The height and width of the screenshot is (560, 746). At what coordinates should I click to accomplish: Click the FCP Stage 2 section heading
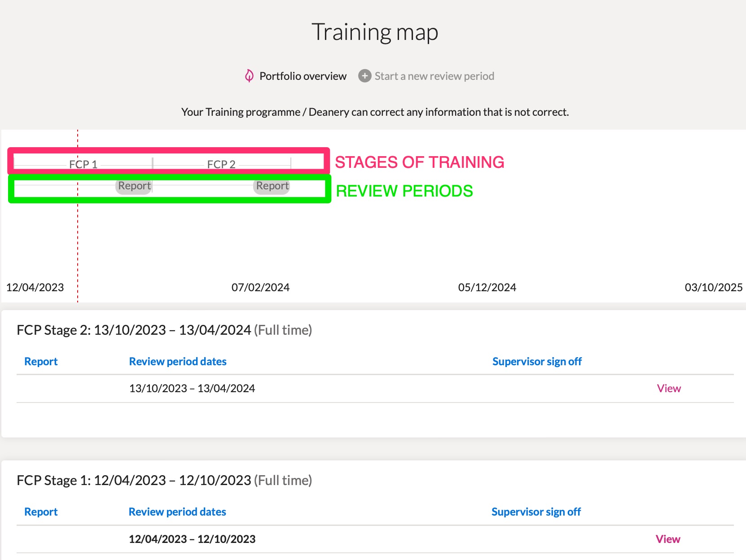click(x=164, y=330)
